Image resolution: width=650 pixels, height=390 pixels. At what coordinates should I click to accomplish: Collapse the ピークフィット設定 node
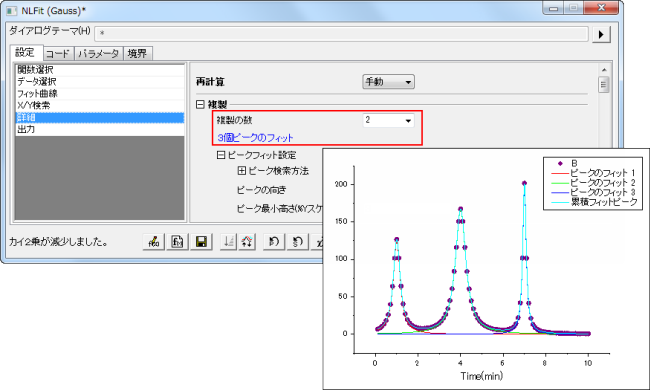[x=221, y=155]
